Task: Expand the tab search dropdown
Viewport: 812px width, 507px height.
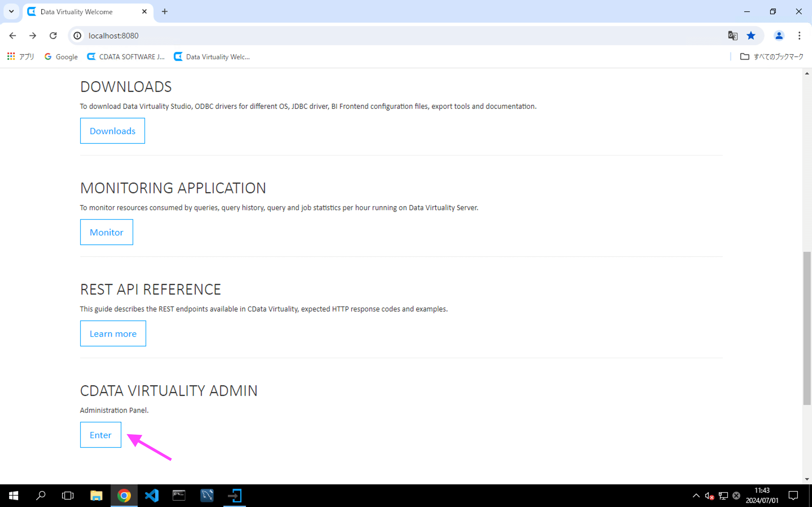Action: click(11, 12)
